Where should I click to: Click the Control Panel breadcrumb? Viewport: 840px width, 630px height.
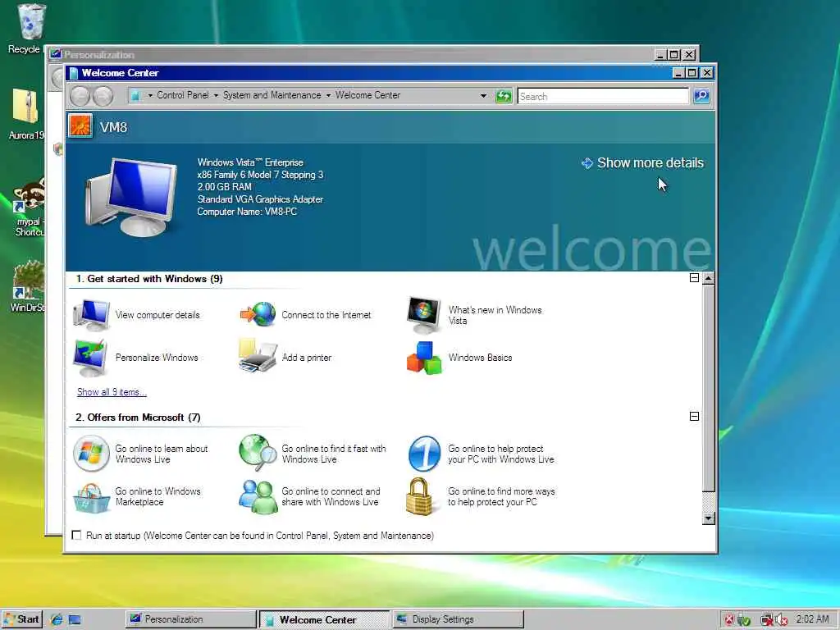183,95
